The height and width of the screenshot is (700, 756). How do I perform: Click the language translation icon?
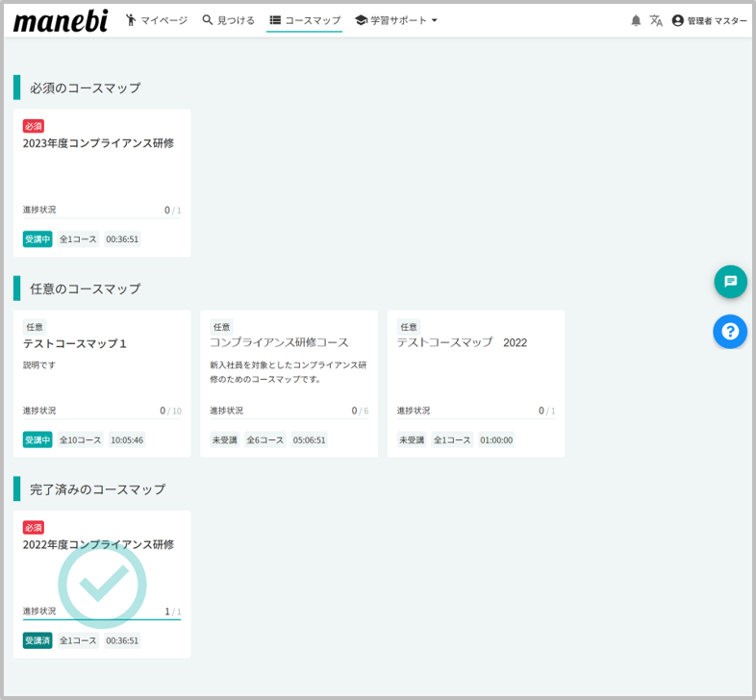(656, 20)
